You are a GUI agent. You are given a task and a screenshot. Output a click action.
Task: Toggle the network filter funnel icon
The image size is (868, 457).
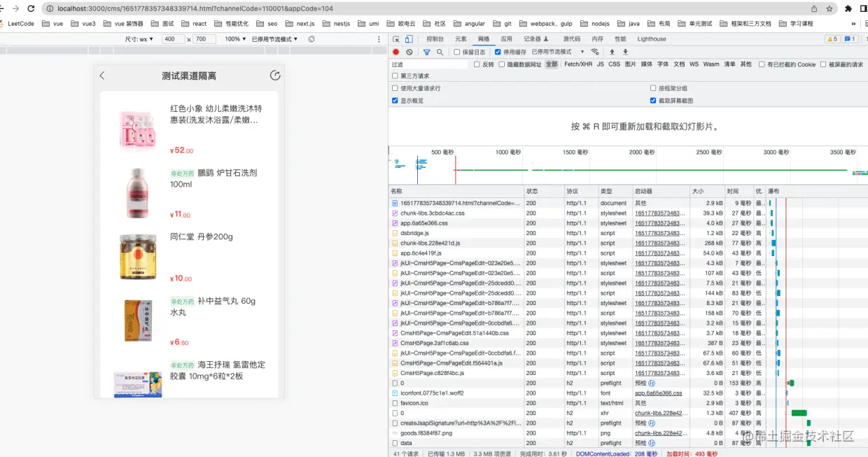(426, 52)
